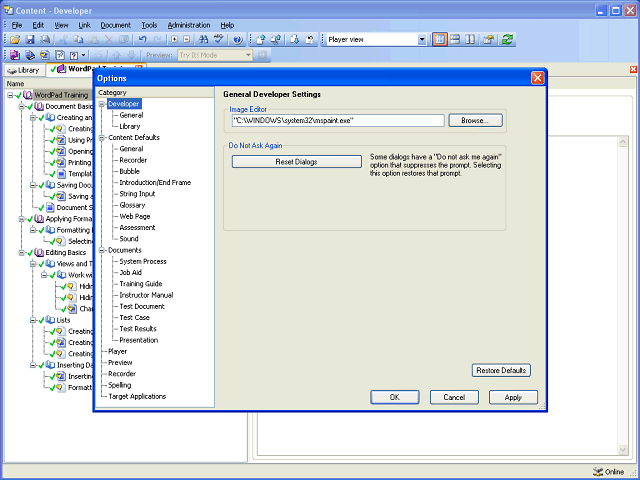
Task: Collapse the Applying Forma... tree node
Action: click(x=21, y=219)
